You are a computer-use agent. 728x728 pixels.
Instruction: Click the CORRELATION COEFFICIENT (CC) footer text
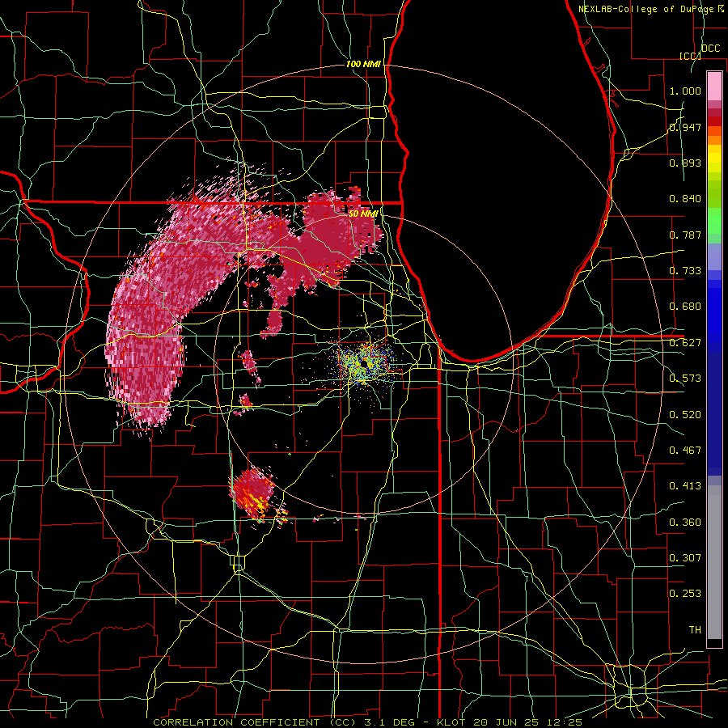[255, 722]
